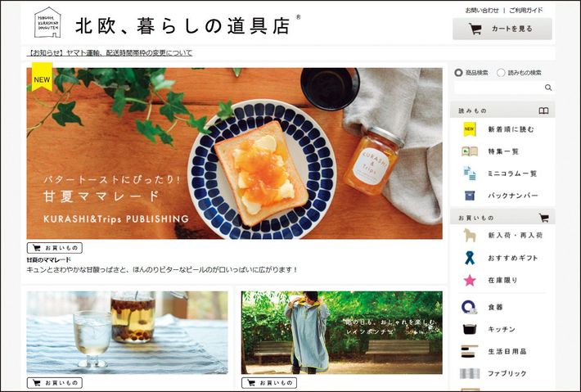Image resolution: width=581 pixels, height=392 pixels.
Task: Click the house-shaped store logo
Action: tap(47, 22)
